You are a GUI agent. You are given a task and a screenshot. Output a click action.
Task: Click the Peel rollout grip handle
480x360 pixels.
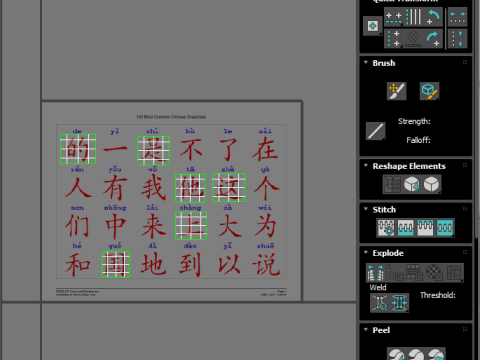[x=465, y=329]
